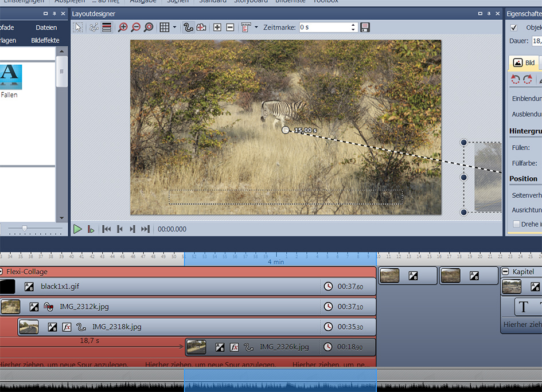Select the motion path tool
This screenshot has height=392, width=542.
pos(188,28)
